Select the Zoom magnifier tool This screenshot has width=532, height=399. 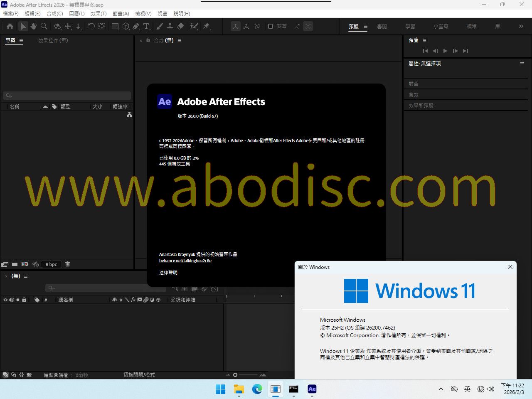pos(44,26)
